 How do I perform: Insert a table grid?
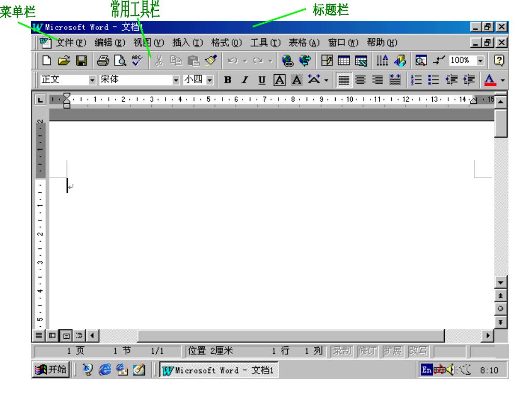click(344, 61)
